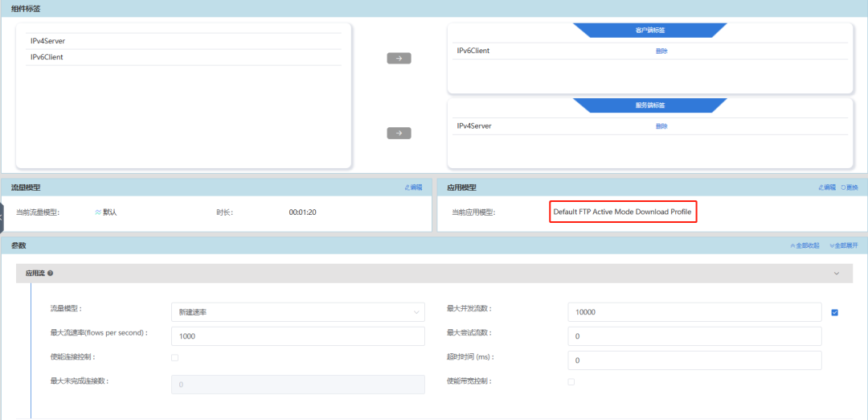Open the collapsed left sidebar handle
This screenshot has height=420, width=868.
[2, 217]
